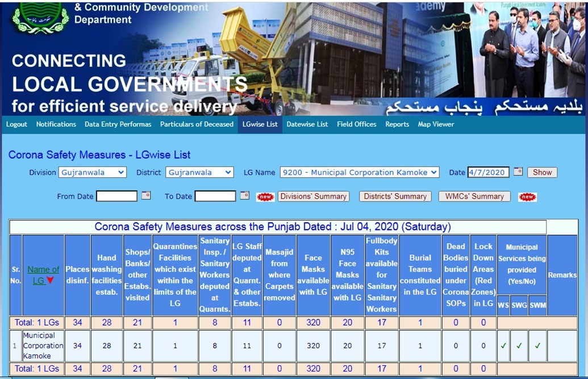
Task: Select the Logout menu item
Action: (x=16, y=124)
